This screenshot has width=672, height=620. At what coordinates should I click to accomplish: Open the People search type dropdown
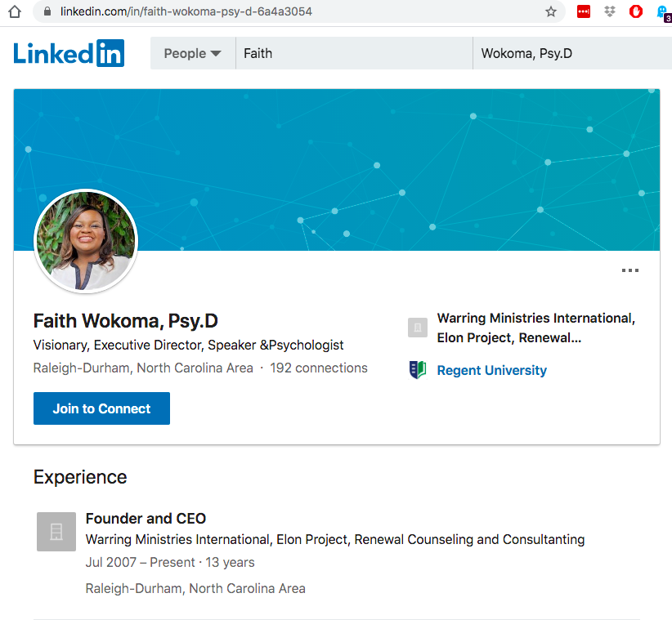click(193, 53)
